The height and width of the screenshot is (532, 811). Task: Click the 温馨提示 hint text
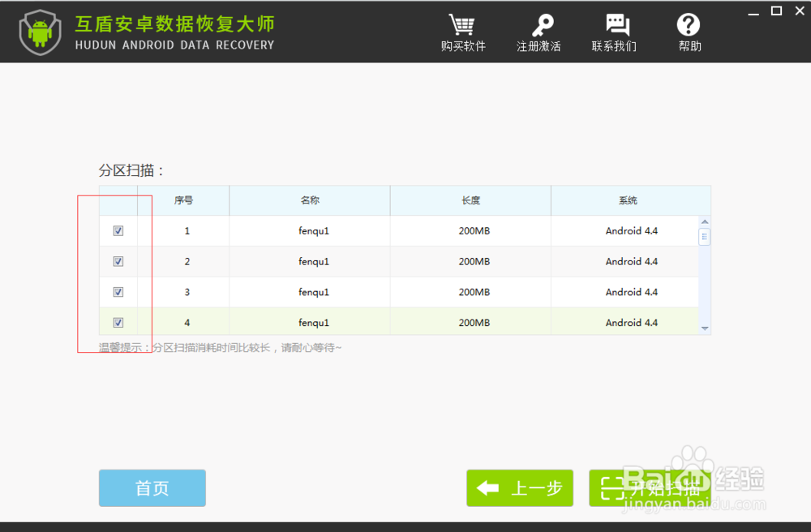tap(221, 347)
